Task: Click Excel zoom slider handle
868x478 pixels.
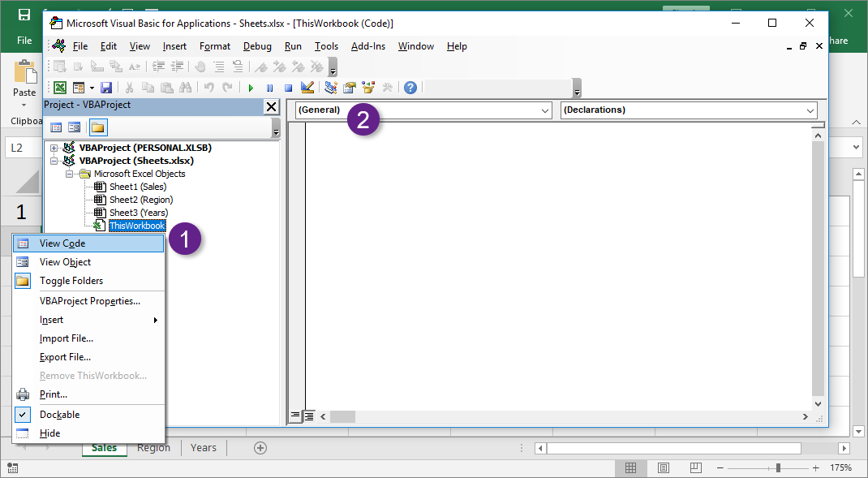Action: point(778,468)
